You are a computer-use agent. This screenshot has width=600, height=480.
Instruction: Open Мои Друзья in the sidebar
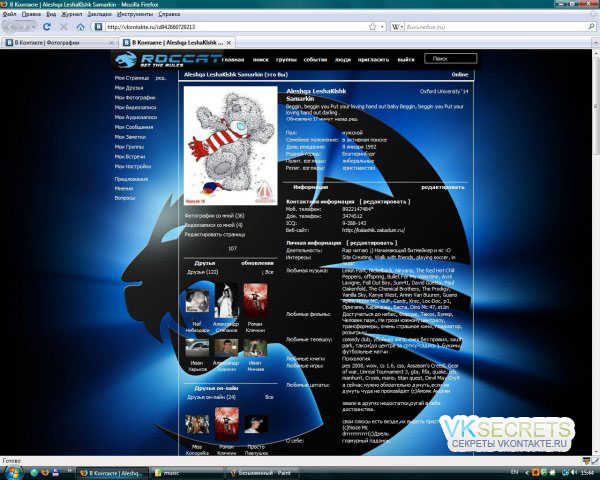click(x=129, y=88)
